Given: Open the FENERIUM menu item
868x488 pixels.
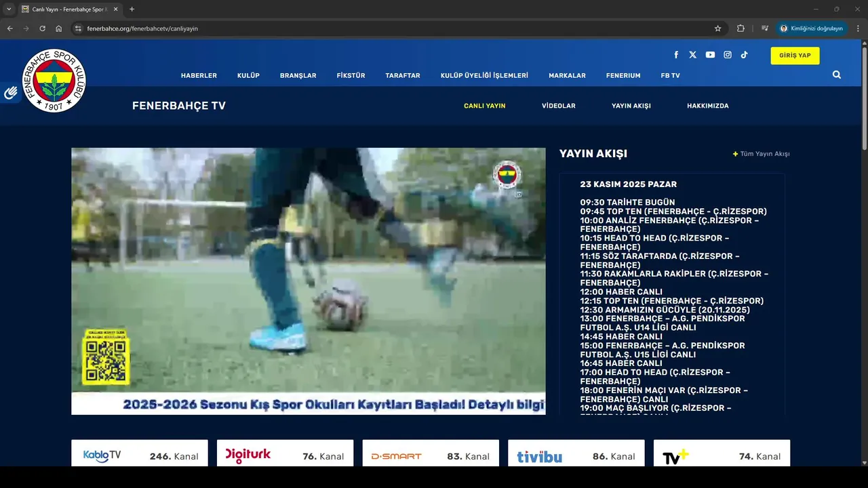Looking at the screenshot, I should click(x=623, y=75).
